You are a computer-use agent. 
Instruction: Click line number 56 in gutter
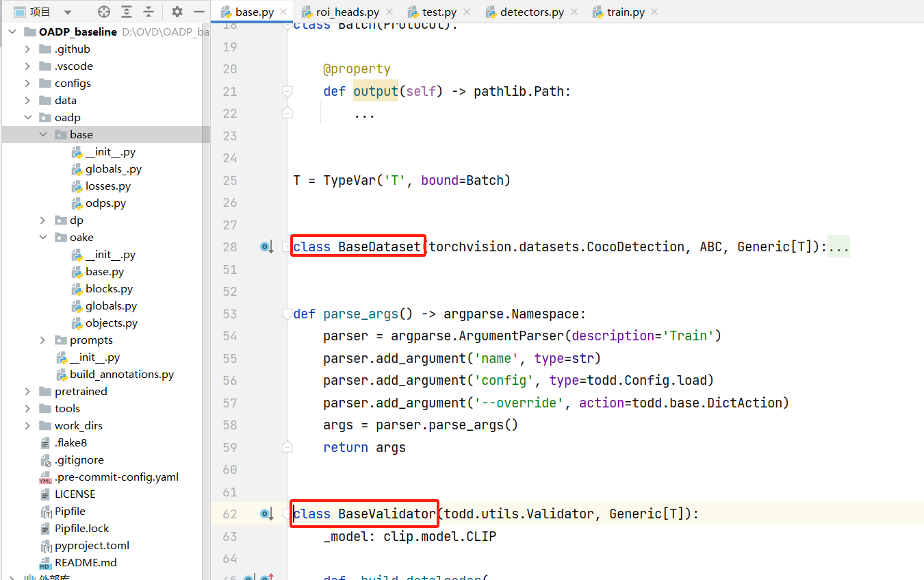[x=230, y=381]
